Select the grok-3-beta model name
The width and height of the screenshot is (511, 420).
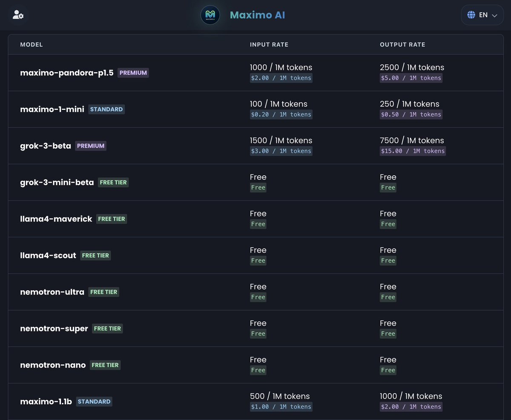tap(46, 146)
